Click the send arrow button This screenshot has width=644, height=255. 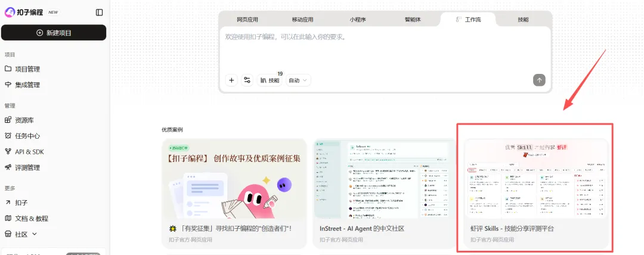[539, 80]
